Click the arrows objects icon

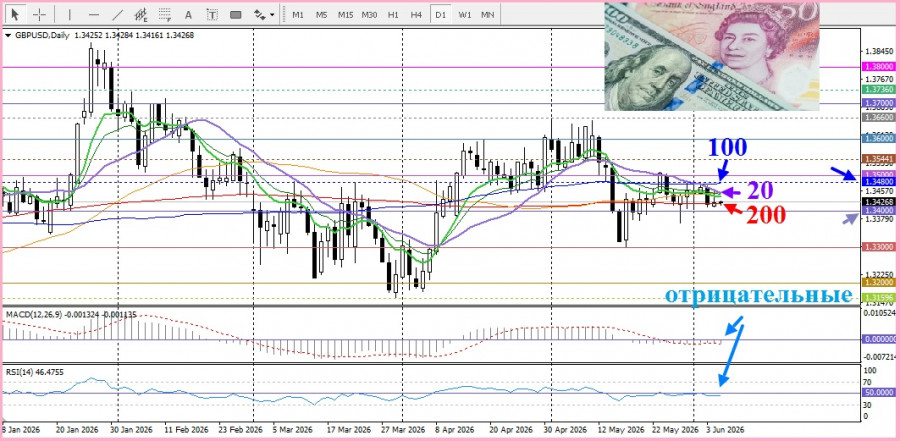click(259, 14)
